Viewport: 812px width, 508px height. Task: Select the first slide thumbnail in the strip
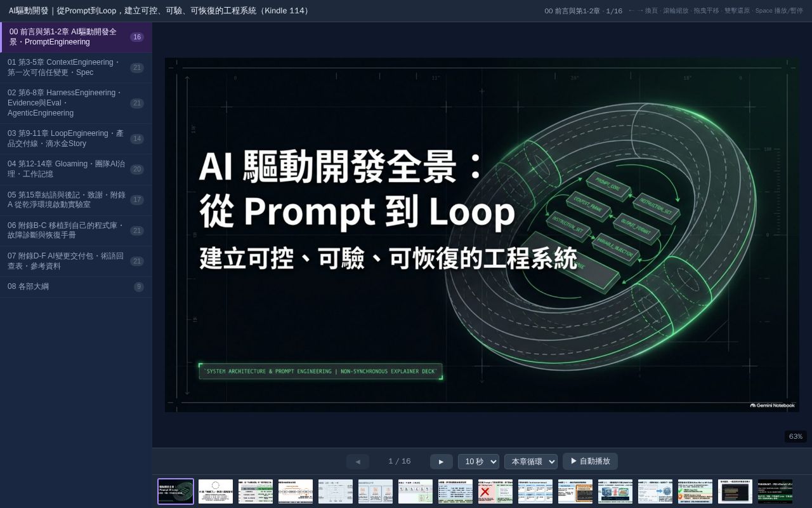pyautogui.click(x=176, y=491)
